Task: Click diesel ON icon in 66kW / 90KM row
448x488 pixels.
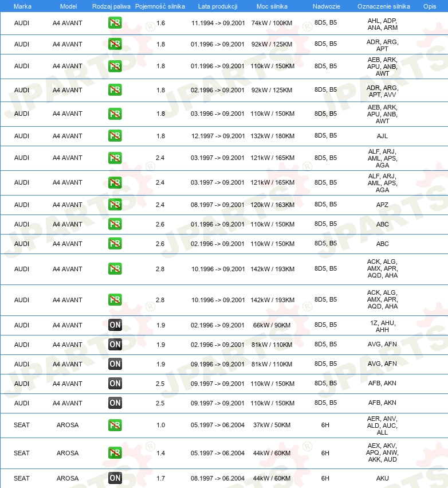Action: pos(115,325)
